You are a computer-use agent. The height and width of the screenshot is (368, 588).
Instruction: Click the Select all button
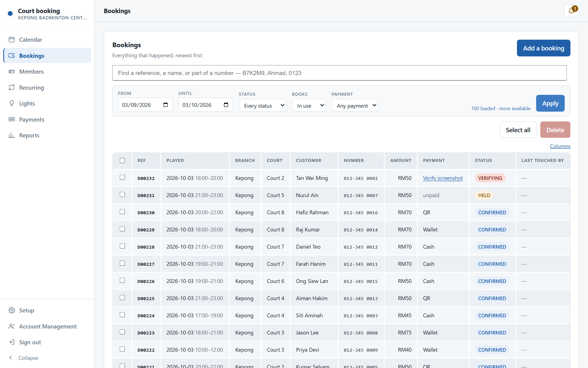coord(518,130)
